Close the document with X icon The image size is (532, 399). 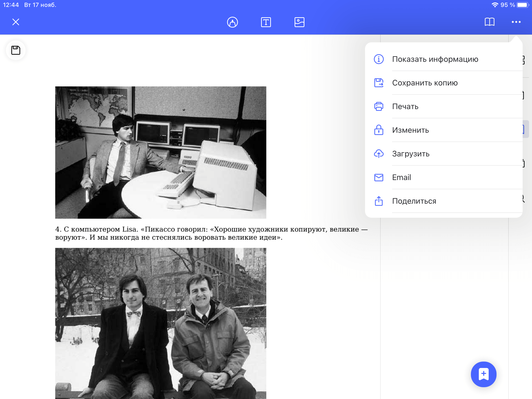click(x=16, y=22)
